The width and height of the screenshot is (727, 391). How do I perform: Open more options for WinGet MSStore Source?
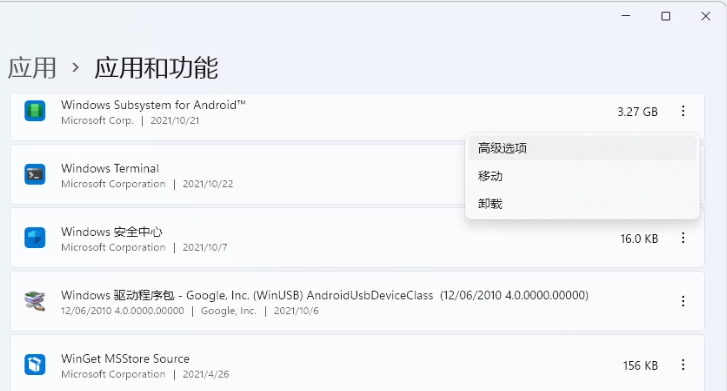point(683,365)
